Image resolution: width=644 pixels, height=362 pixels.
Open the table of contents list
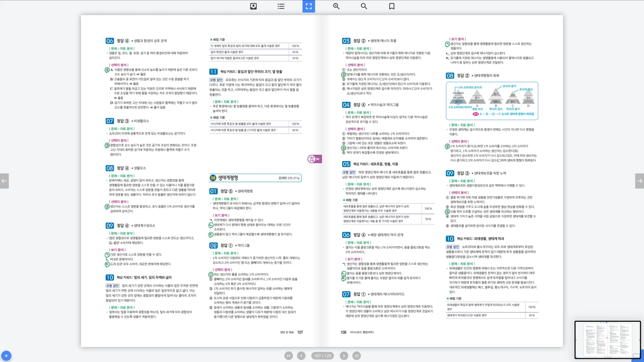click(x=281, y=6)
